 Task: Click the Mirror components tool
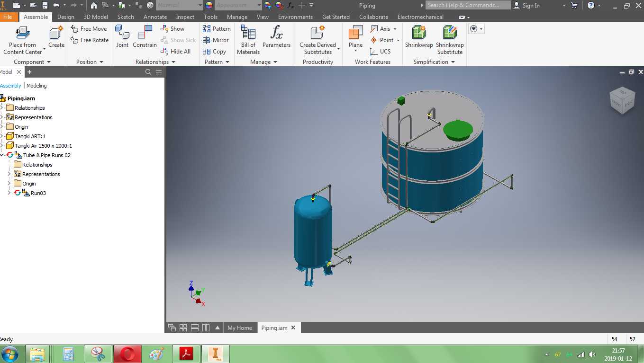(216, 40)
